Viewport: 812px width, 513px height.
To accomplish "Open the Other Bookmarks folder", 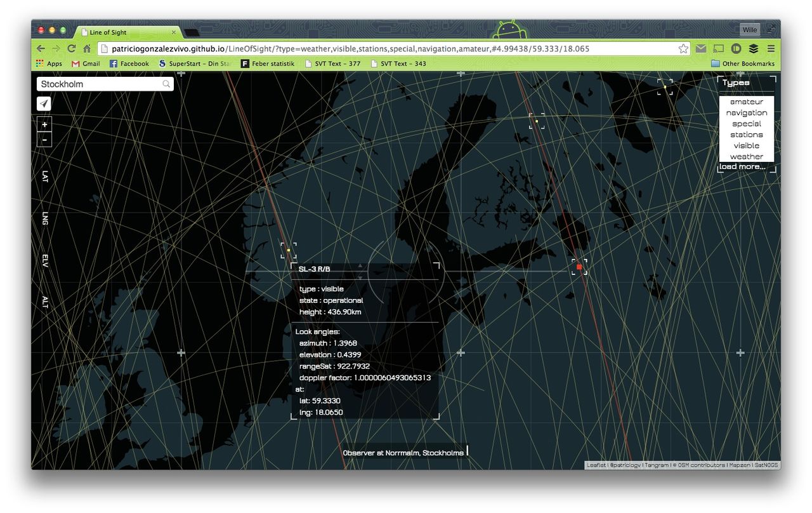I will pyautogui.click(x=743, y=63).
